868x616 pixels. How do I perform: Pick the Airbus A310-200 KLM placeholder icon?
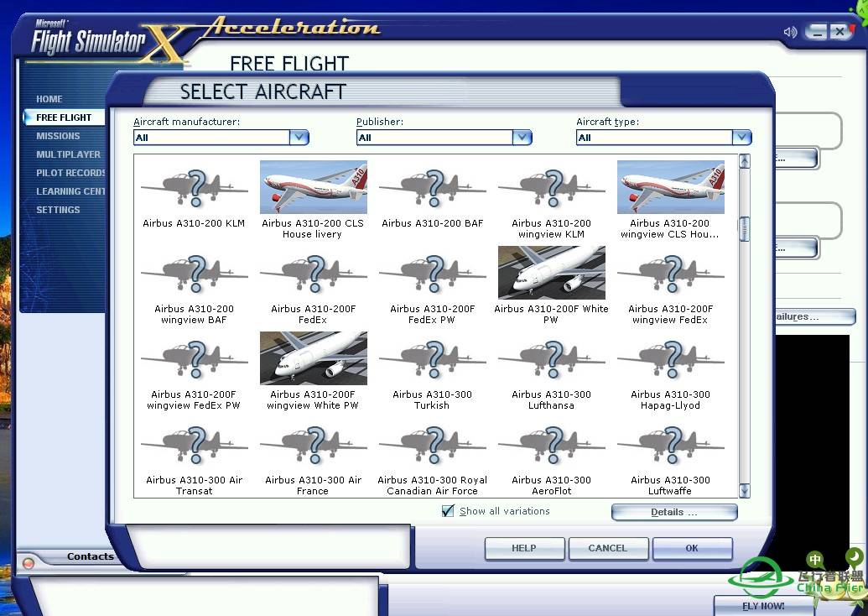[194, 187]
